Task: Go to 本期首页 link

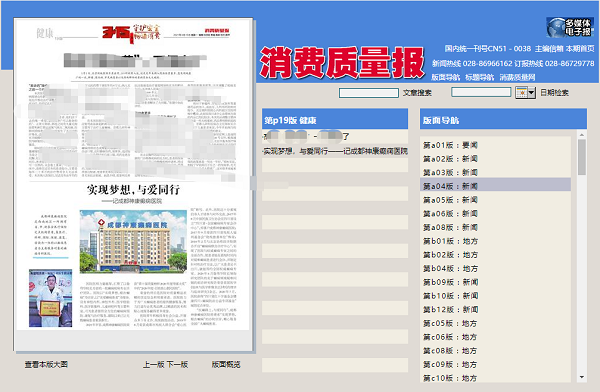Action: 580,49
